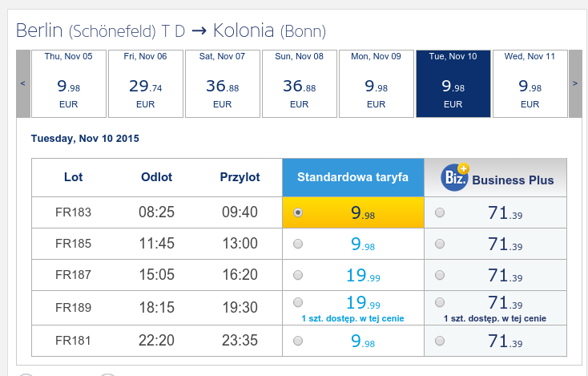This screenshot has width=588, height=376.
Task: Switch to Thu, Nov 05 date tab
Action: point(69,83)
